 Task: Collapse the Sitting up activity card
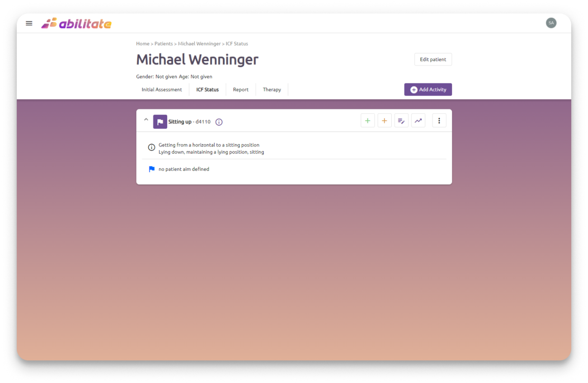pos(146,120)
